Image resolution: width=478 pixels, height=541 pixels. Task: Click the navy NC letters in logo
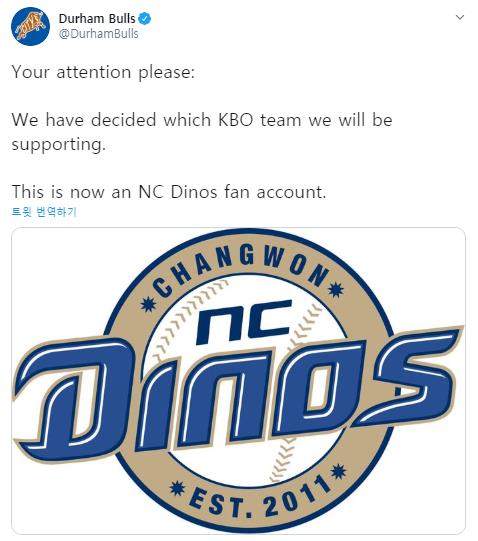tap(244, 322)
